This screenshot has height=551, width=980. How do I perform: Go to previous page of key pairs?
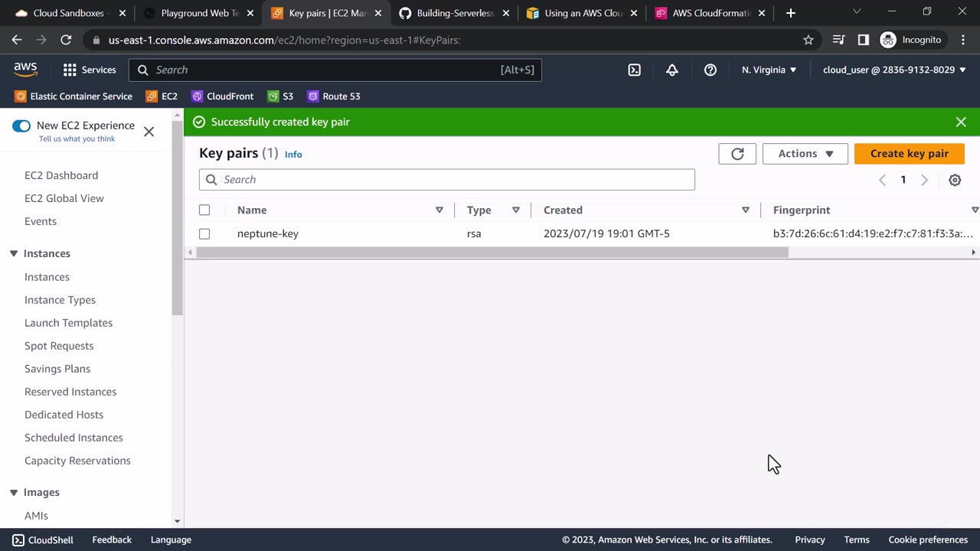click(882, 180)
